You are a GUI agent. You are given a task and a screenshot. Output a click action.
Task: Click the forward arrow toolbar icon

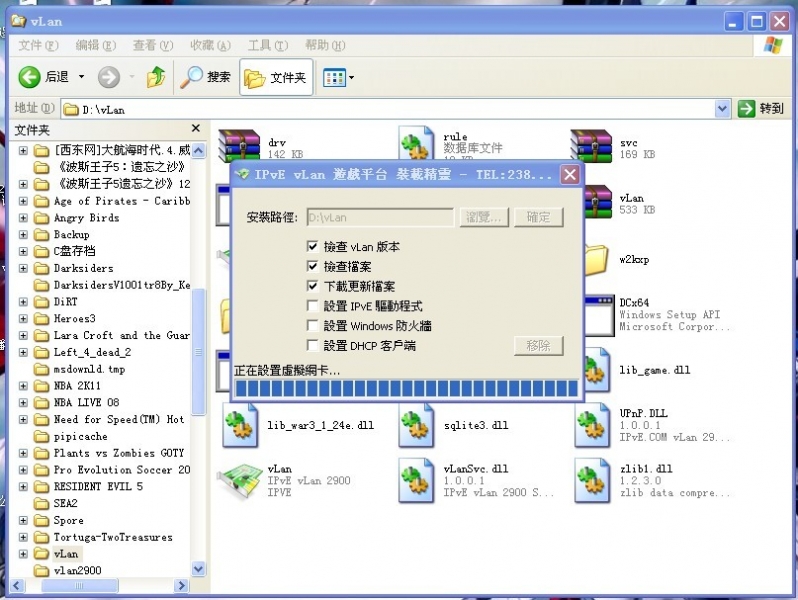[x=109, y=77]
